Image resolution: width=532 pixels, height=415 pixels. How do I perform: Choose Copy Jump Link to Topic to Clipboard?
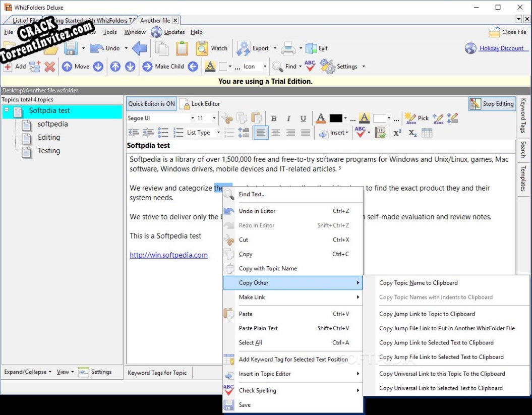click(427, 314)
